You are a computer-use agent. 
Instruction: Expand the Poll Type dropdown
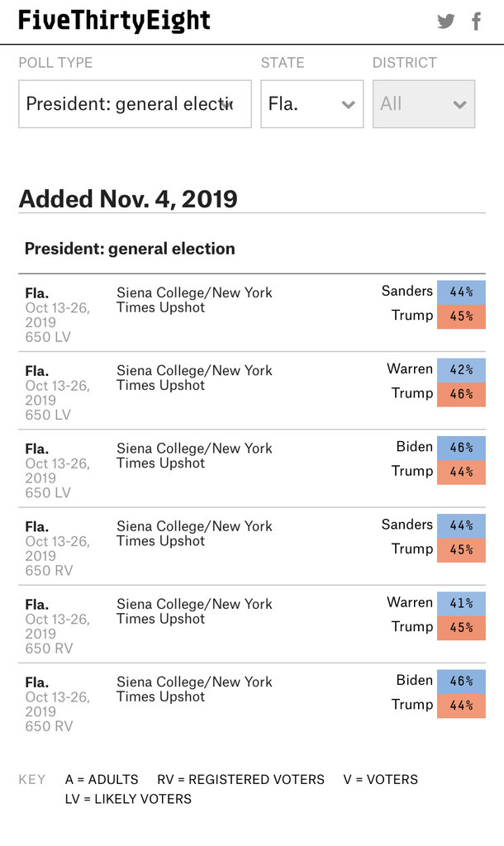tap(135, 104)
